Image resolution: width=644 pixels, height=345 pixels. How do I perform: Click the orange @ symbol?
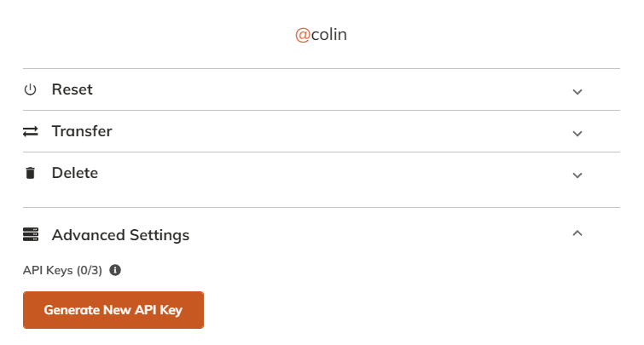point(303,35)
